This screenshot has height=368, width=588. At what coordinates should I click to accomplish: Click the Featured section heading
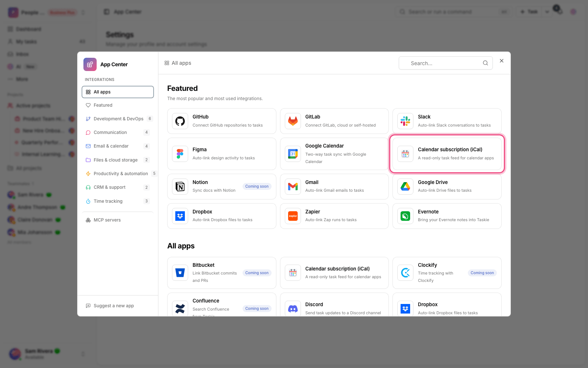tap(182, 88)
